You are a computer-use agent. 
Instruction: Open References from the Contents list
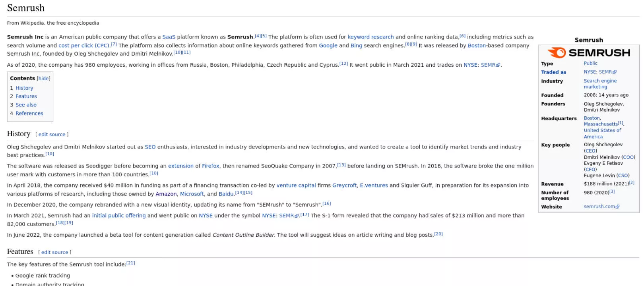pos(29,114)
